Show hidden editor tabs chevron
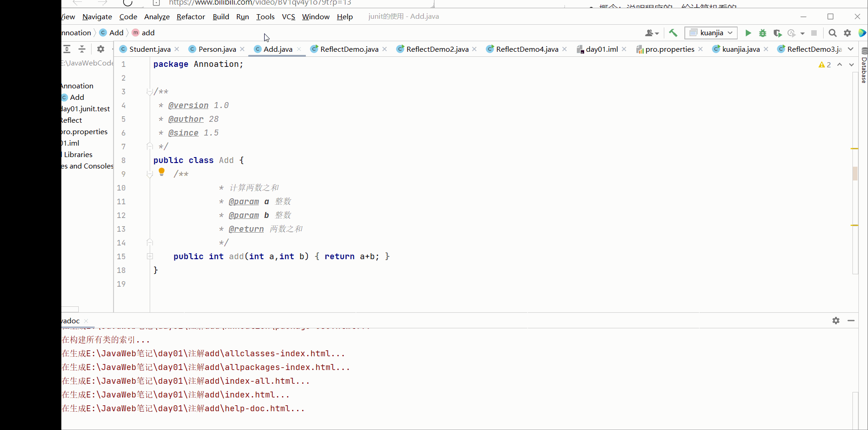This screenshot has width=868, height=430. point(851,49)
